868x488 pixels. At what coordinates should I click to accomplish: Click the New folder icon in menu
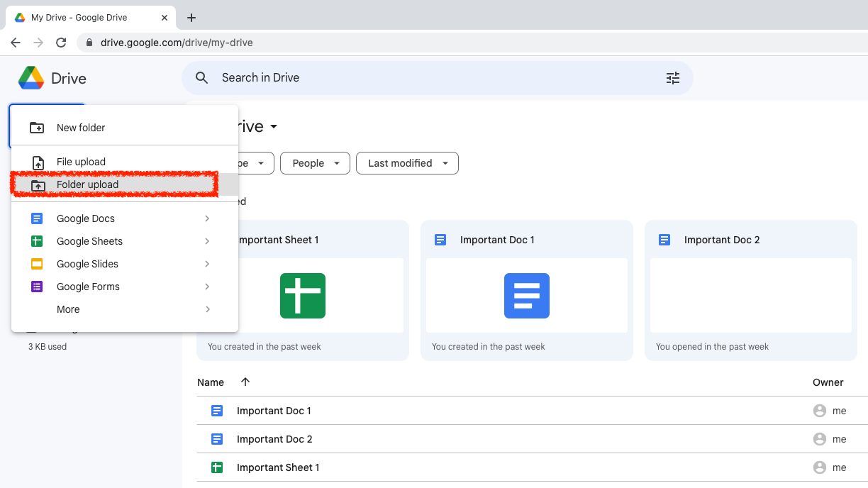pyautogui.click(x=37, y=128)
